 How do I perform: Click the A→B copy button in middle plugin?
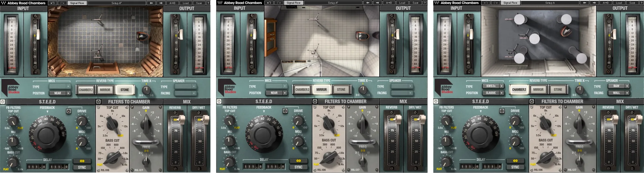(389, 3)
